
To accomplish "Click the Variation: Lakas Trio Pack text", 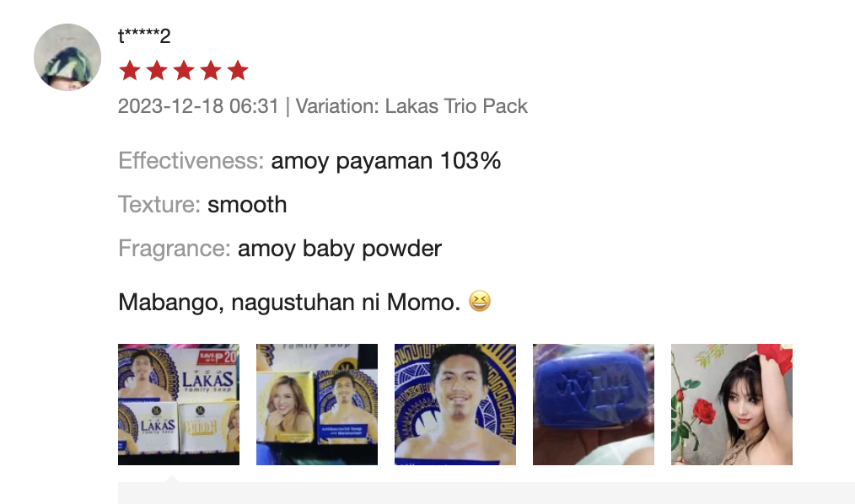I will 411,106.
